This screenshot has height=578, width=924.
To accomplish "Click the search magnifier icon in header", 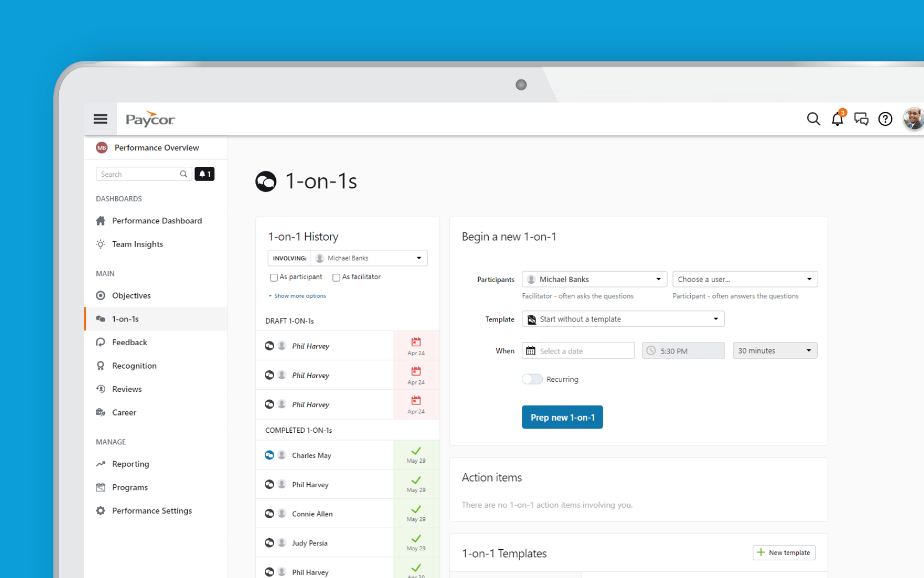I will (813, 119).
